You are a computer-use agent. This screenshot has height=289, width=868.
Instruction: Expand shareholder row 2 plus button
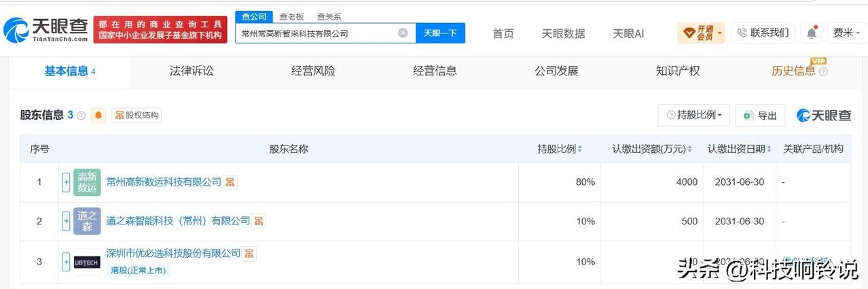tap(66, 221)
